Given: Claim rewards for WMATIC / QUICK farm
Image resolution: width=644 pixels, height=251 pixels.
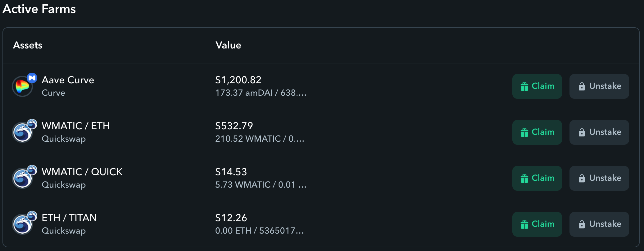Looking at the screenshot, I should tap(537, 178).
